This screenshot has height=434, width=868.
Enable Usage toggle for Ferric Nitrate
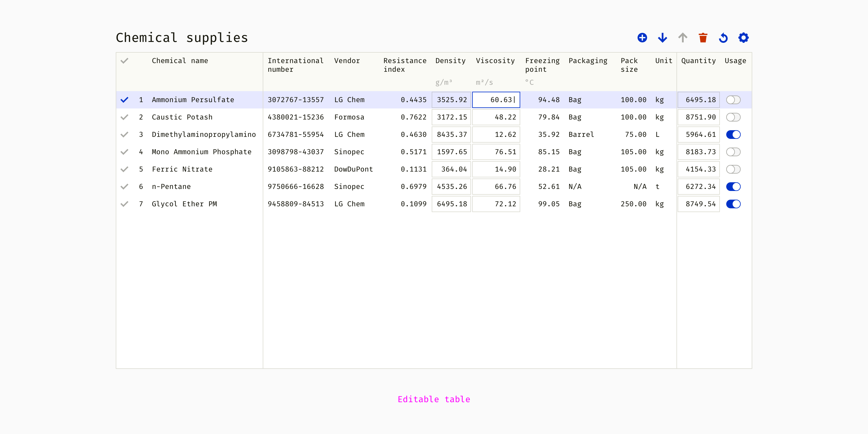click(733, 169)
